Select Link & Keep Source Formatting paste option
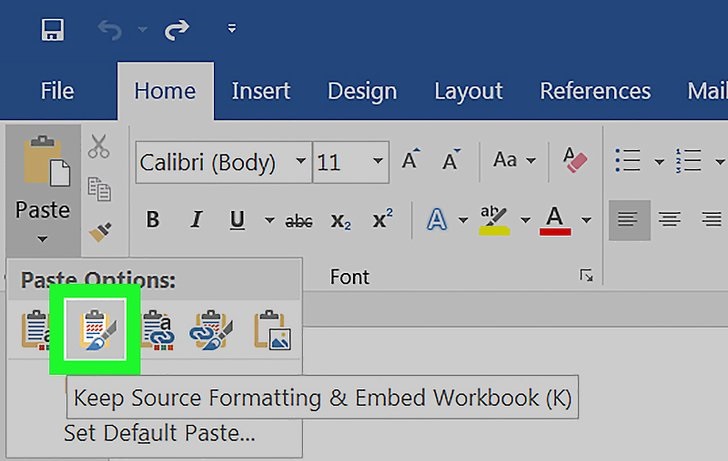Image resolution: width=728 pixels, height=461 pixels. [x=211, y=330]
